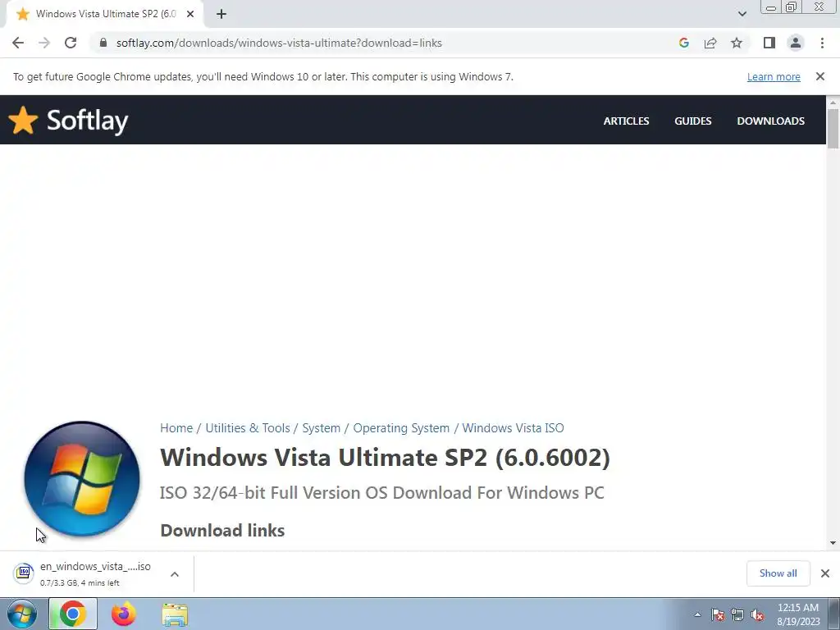
Task: Open the downloading en_windows_vista iso item
Action: coord(95,573)
